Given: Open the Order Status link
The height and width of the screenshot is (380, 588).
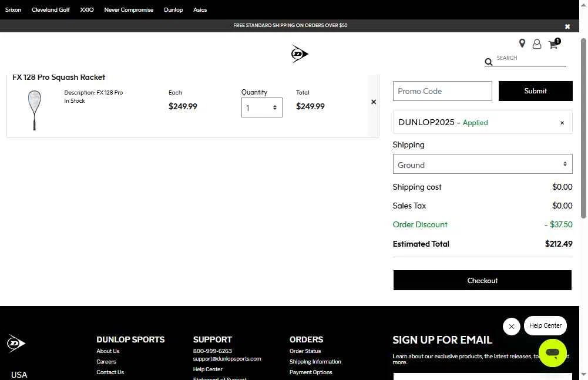Looking at the screenshot, I should [305, 351].
